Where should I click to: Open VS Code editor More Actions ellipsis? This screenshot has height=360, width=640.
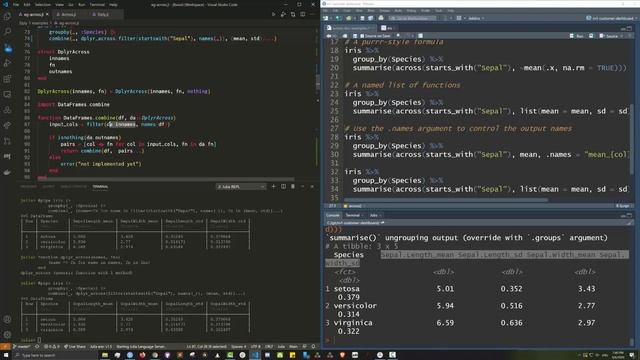(x=312, y=14)
